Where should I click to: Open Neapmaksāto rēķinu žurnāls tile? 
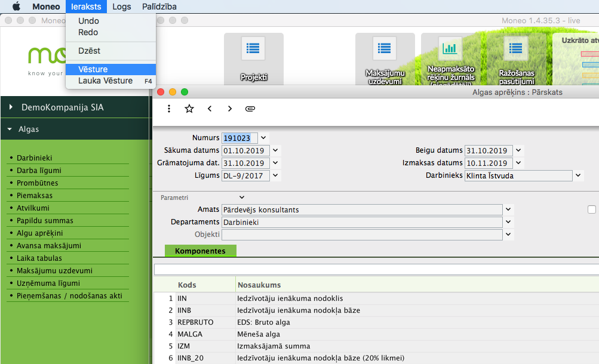pyautogui.click(x=451, y=59)
